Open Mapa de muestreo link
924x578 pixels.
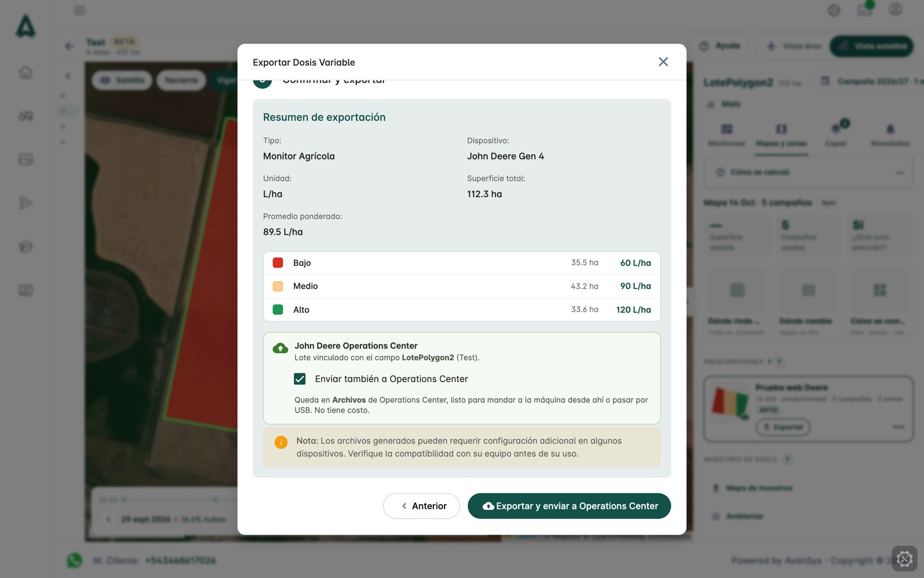[x=759, y=488]
